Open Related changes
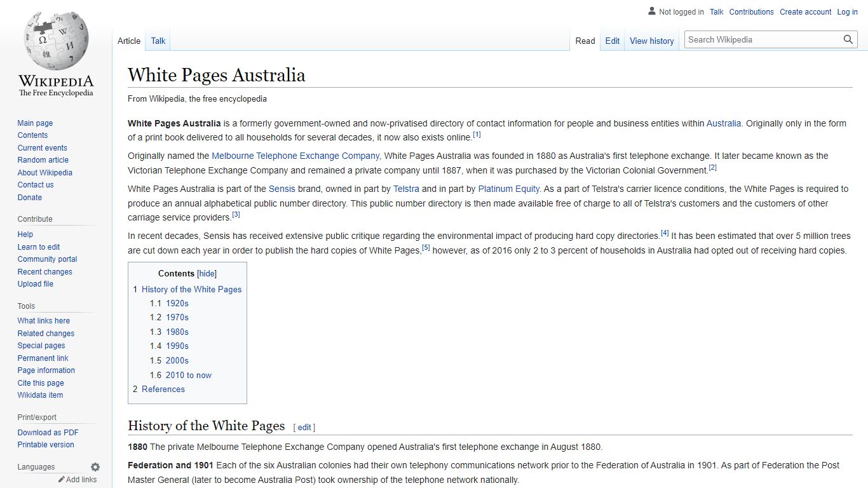The image size is (868, 488). click(46, 334)
